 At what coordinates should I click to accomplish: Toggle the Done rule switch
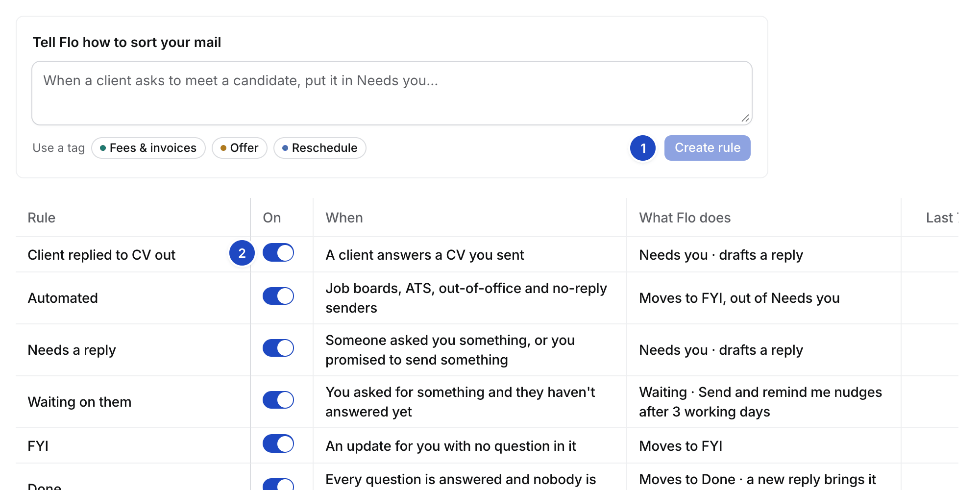coord(278,485)
